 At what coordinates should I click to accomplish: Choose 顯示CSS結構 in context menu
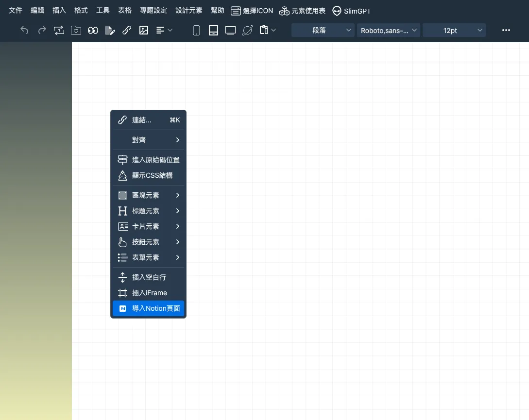149,175
